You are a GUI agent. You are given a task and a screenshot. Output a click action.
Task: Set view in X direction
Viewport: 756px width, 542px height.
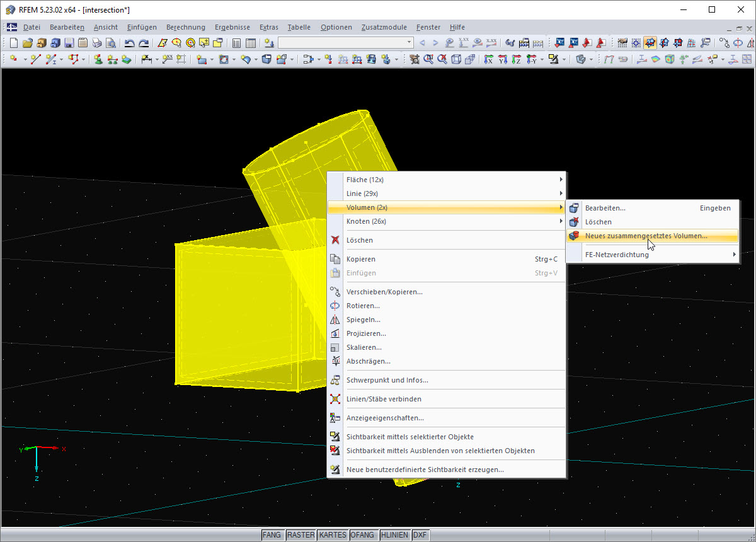488,59
